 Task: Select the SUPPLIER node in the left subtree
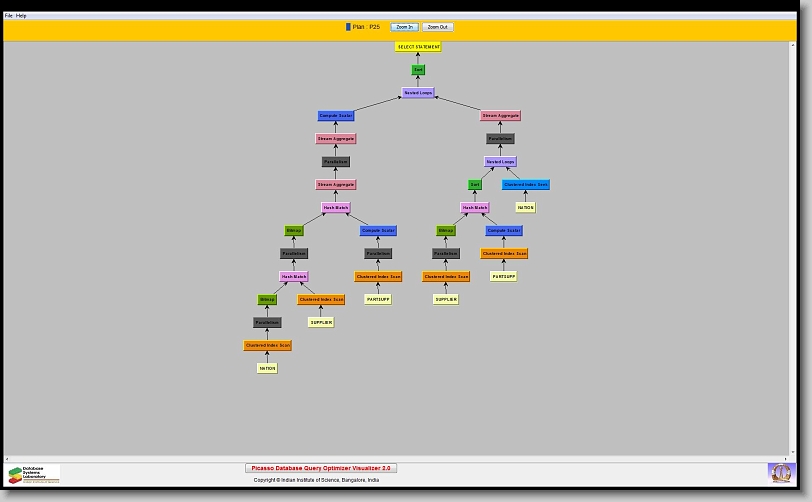[321, 322]
